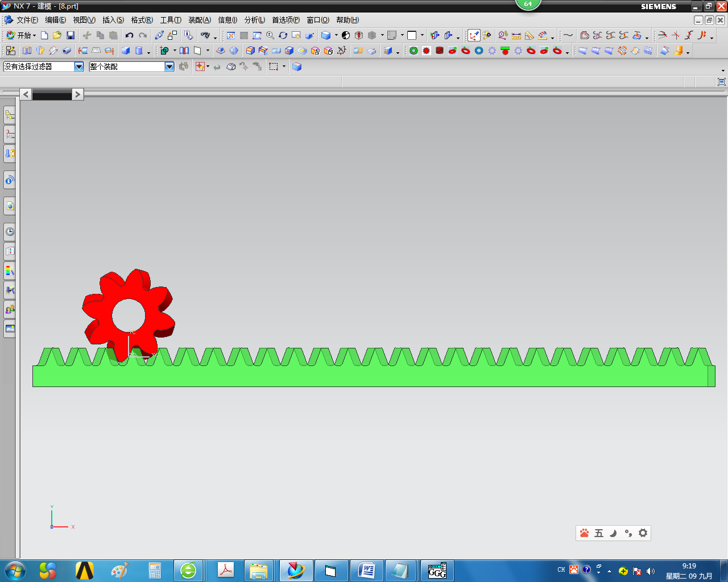728x582 pixels.
Task: Open the 没有选择过滤器 filter dropdown
Action: pyautogui.click(x=79, y=66)
